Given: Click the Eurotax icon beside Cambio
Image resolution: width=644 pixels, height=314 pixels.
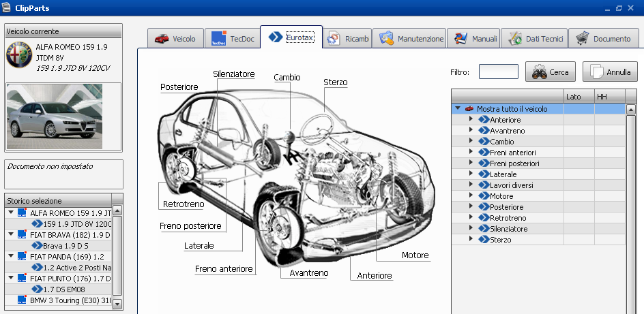Looking at the screenshot, I should 484,142.
